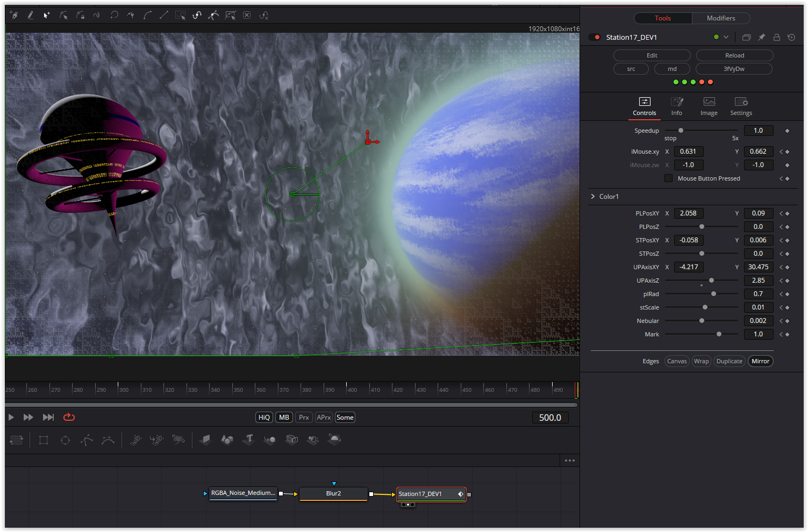Select the Blur2 node
The width and height of the screenshot is (808, 532).
pos(333,493)
